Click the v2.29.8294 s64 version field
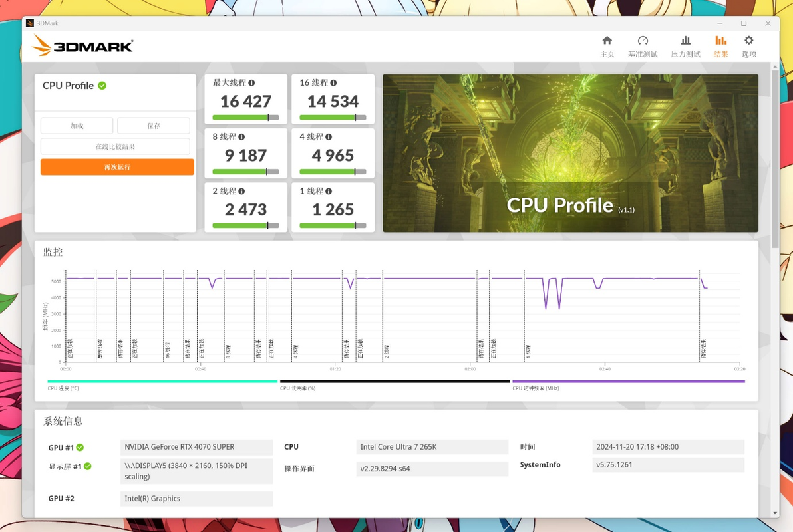 tap(432, 469)
